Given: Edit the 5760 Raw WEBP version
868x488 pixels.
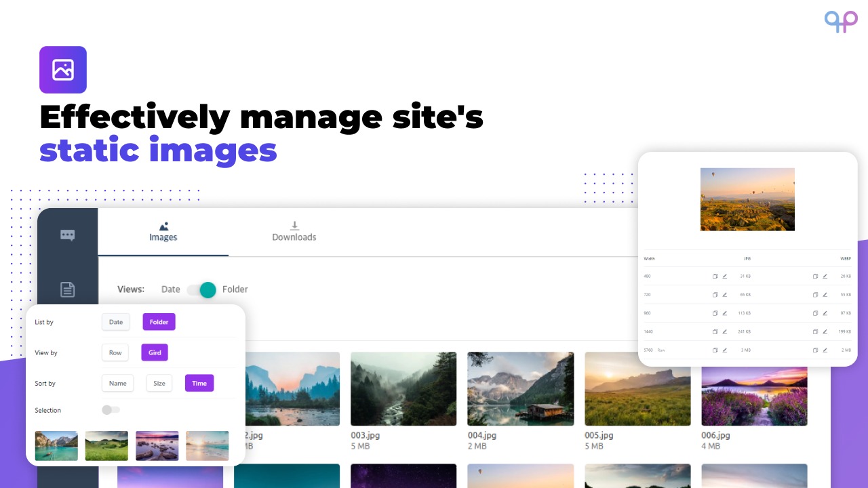Looking at the screenshot, I should [x=825, y=350].
